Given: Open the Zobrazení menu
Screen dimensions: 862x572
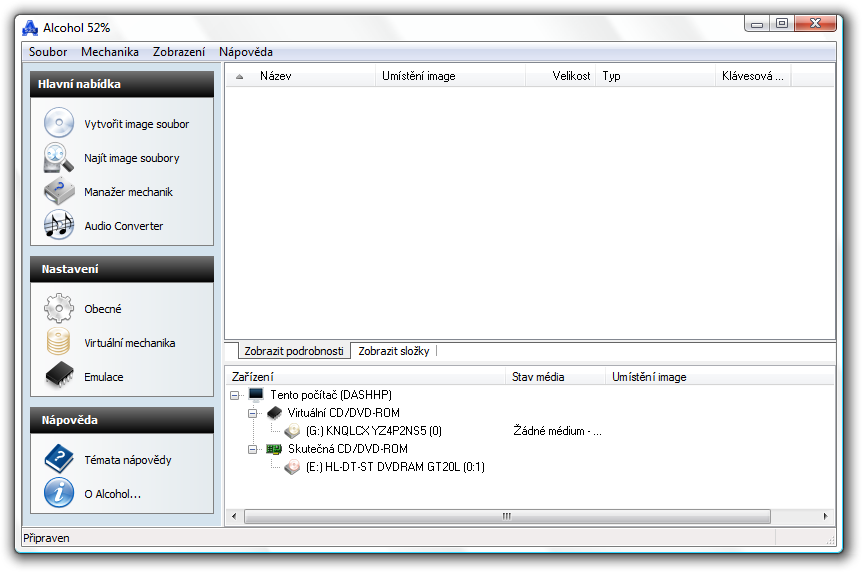Looking at the screenshot, I should coord(179,52).
